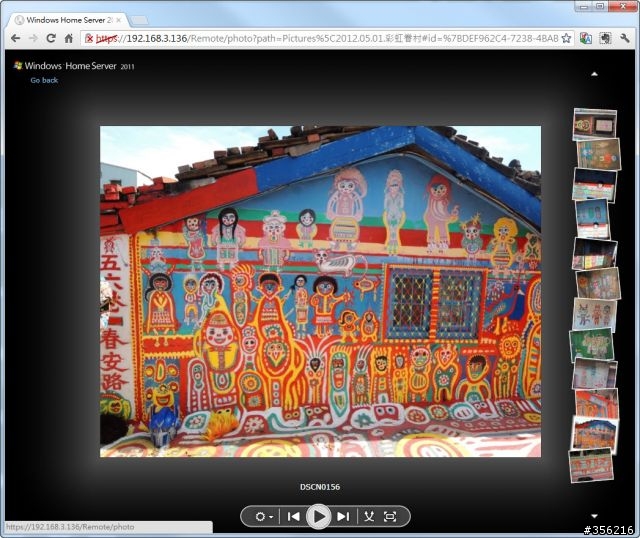This screenshot has height=538, width=640.
Task: Open a new browser tab
Action: 139,20
